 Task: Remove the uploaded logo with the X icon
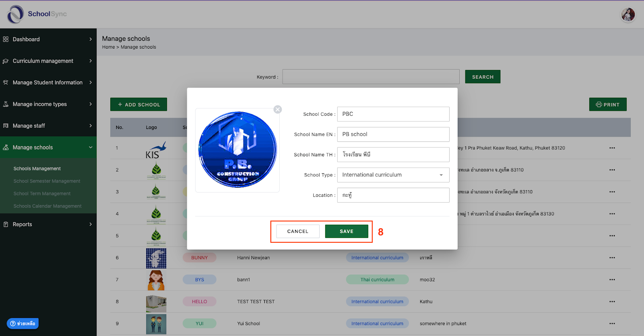coord(278,109)
